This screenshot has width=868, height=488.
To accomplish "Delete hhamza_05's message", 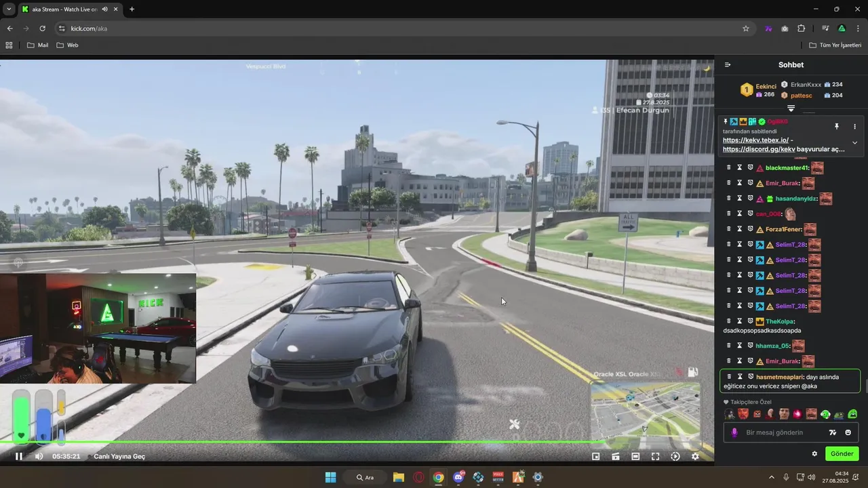I will [729, 346].
